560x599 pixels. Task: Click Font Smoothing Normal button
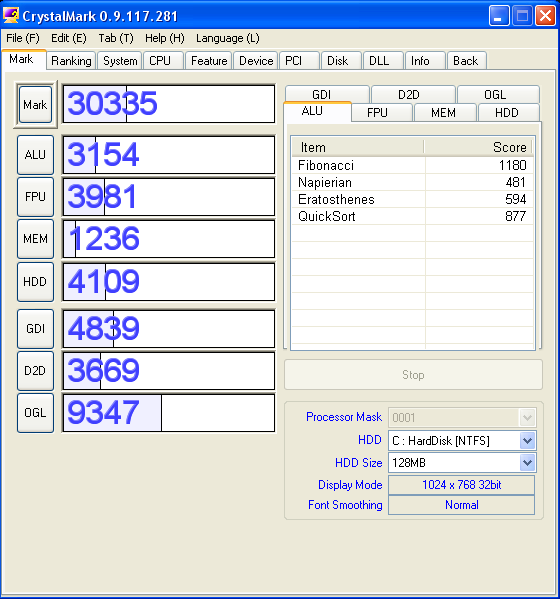pyautogui.click(x=461, y=505)
